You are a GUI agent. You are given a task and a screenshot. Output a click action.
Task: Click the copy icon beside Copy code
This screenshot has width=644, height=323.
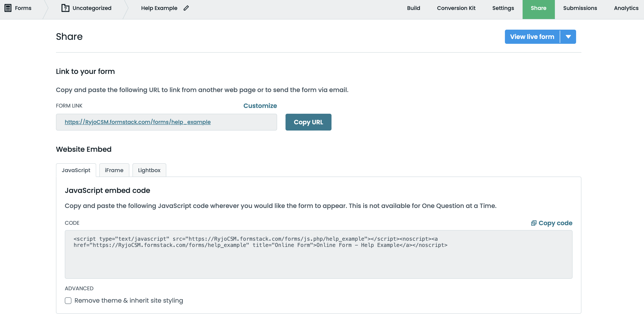533,223
